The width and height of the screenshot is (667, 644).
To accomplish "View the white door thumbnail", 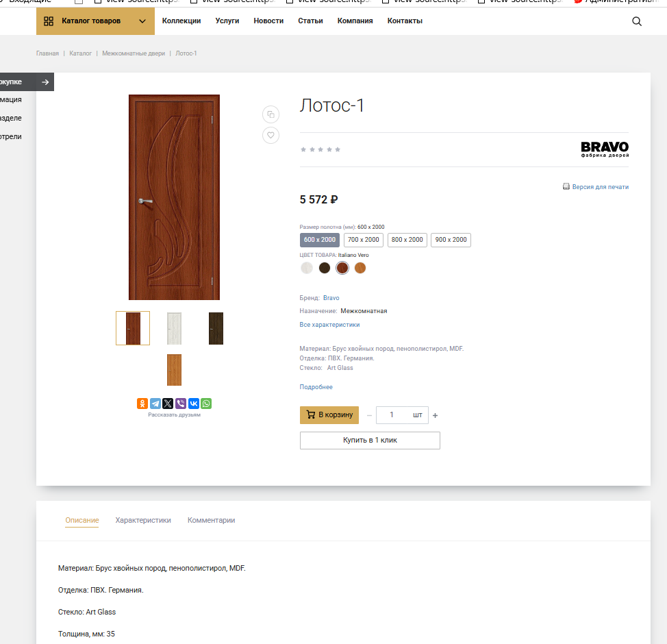I will point(175,328).
